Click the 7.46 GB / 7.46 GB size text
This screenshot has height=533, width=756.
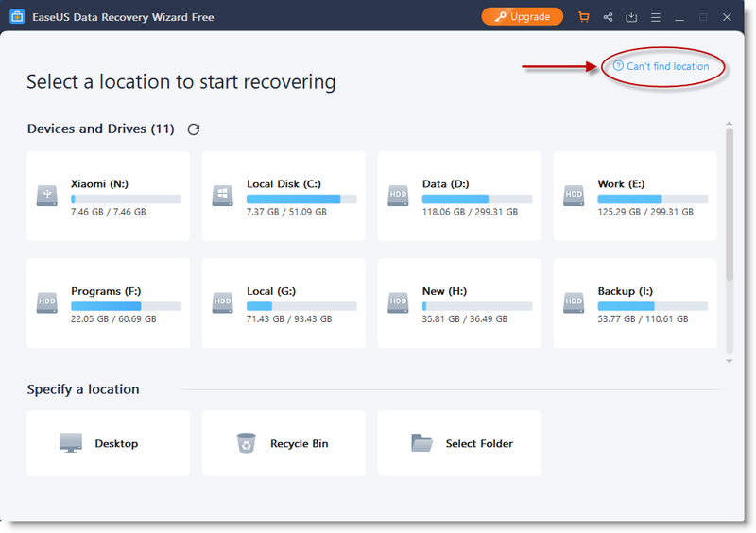[108, 212]
